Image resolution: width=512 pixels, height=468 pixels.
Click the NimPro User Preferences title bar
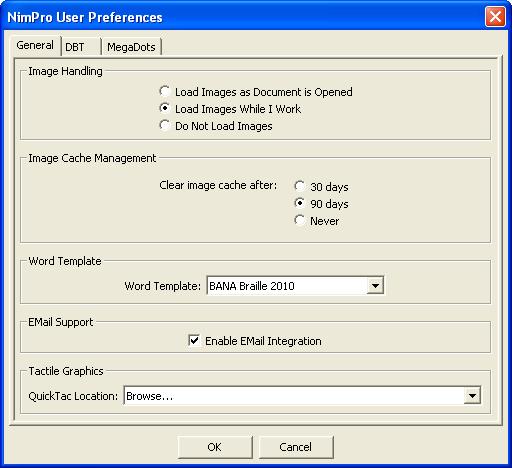pyautogui.click(x=243, y=17)
